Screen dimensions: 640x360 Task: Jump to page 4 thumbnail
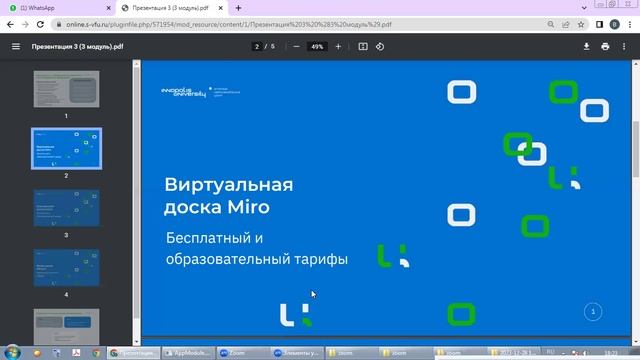[x=66, y=268]
